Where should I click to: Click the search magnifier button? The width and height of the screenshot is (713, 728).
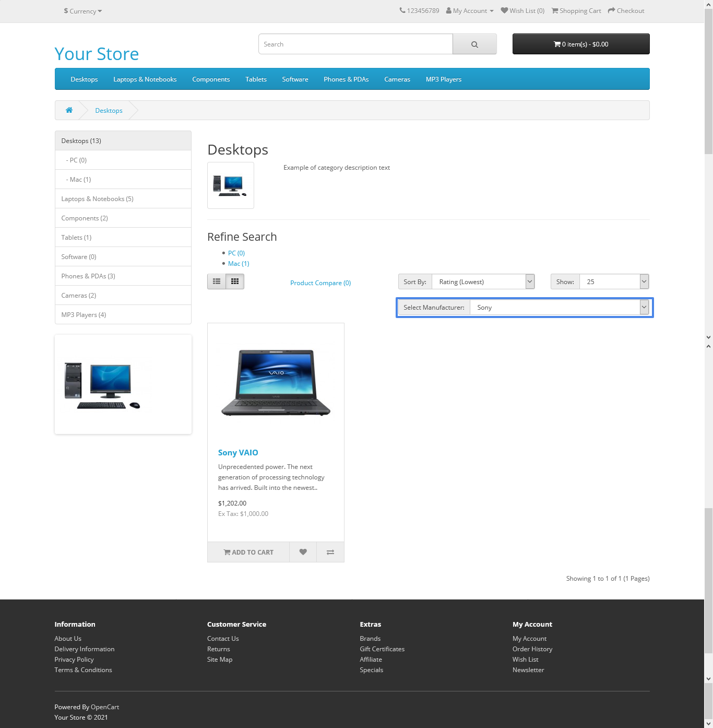[x=474, y=44]
